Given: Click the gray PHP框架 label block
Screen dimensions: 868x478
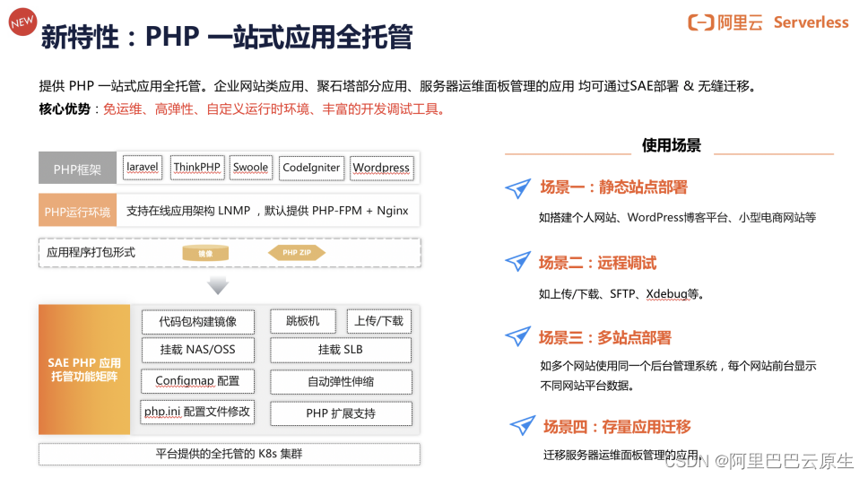Looking at the screenshot, I should tap(77, 168).
